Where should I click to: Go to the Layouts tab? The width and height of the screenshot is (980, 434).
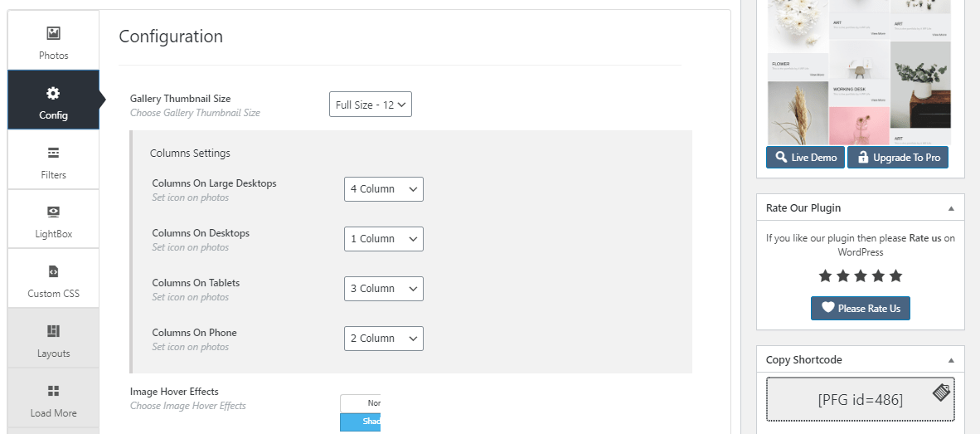pos(53,338)
